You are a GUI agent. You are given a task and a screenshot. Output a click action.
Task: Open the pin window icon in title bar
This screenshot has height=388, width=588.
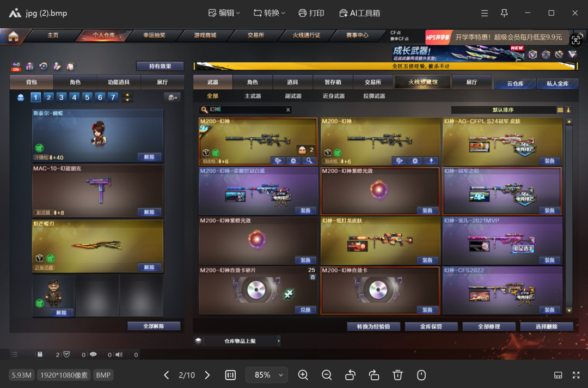click(504, 13)
